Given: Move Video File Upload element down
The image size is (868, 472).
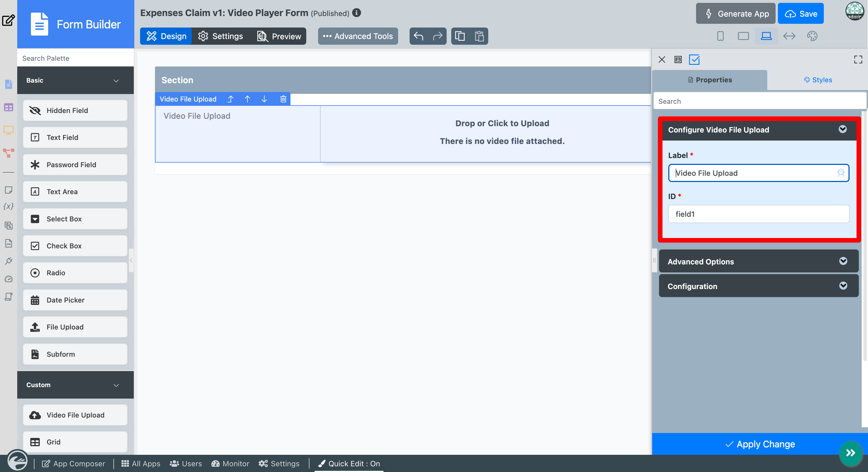Looking at the screenshot, I should click(264, 99).
